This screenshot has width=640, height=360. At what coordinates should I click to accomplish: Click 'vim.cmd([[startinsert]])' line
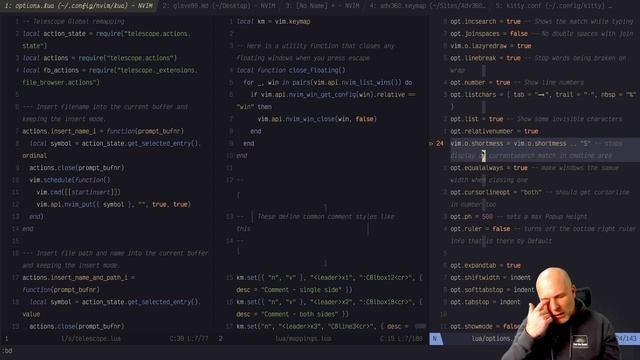click(78, 192)
